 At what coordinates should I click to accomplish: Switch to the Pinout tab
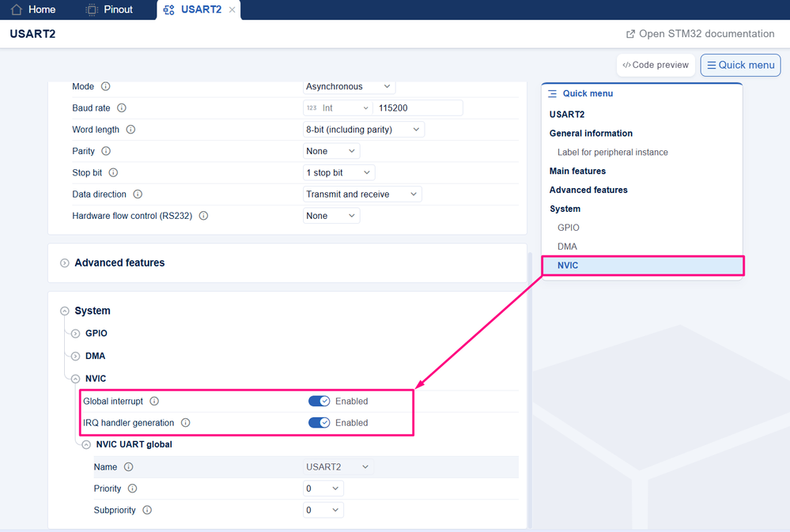point(109,9)
